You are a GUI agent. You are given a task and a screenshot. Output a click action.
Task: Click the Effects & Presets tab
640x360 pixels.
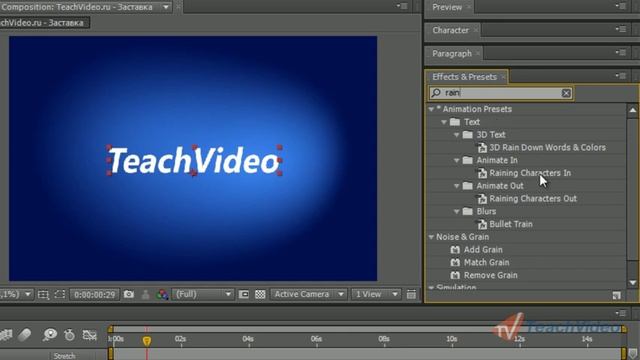(464, 77)
